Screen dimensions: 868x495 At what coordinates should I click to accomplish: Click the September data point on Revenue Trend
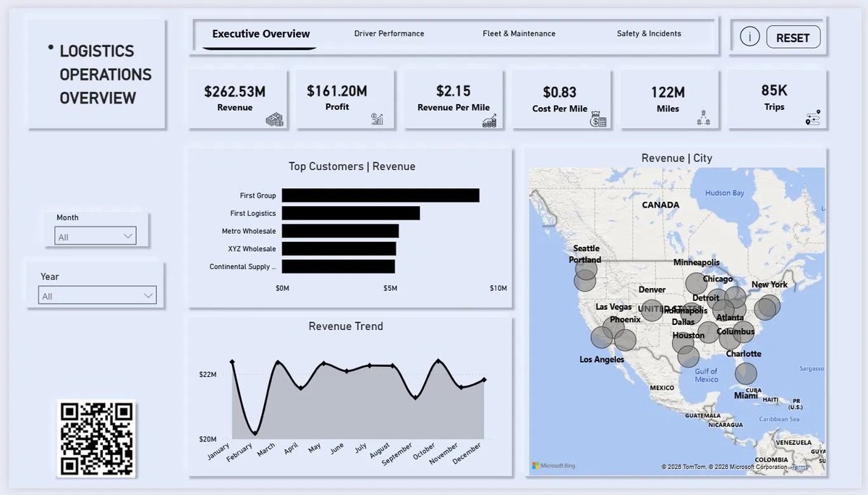point(415,397)
